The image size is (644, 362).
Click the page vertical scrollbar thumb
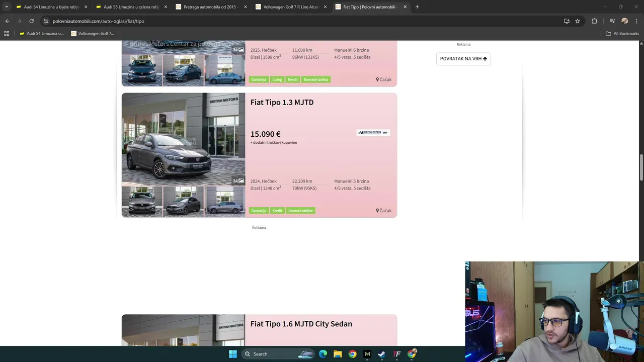pyautogui.click(x=641, y=168)
